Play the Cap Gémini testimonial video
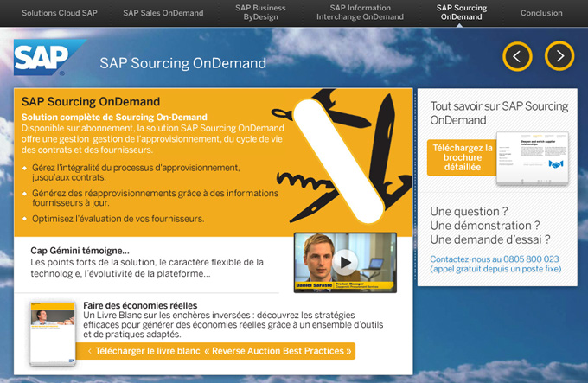 pos(345,262)
